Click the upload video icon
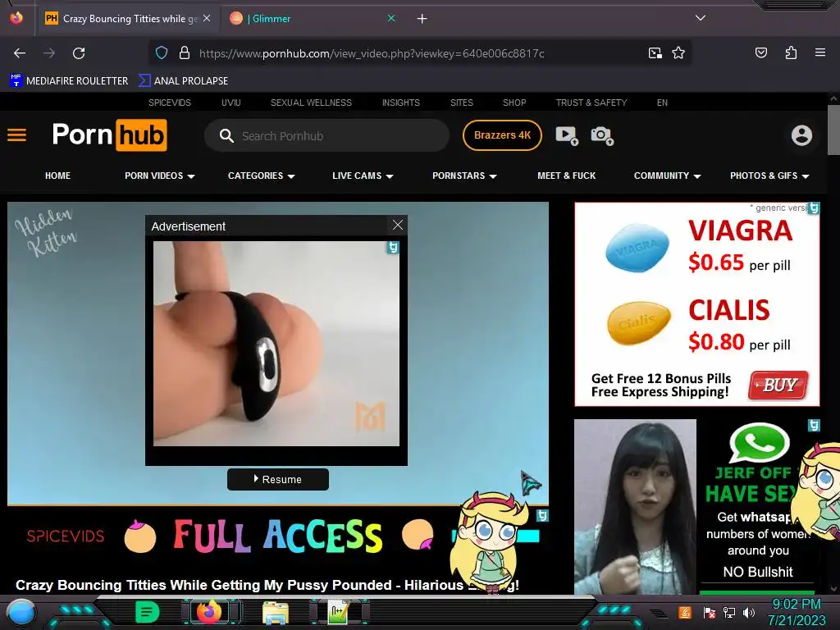The height and width of the screenshot is (630, 840). (567, 135)
